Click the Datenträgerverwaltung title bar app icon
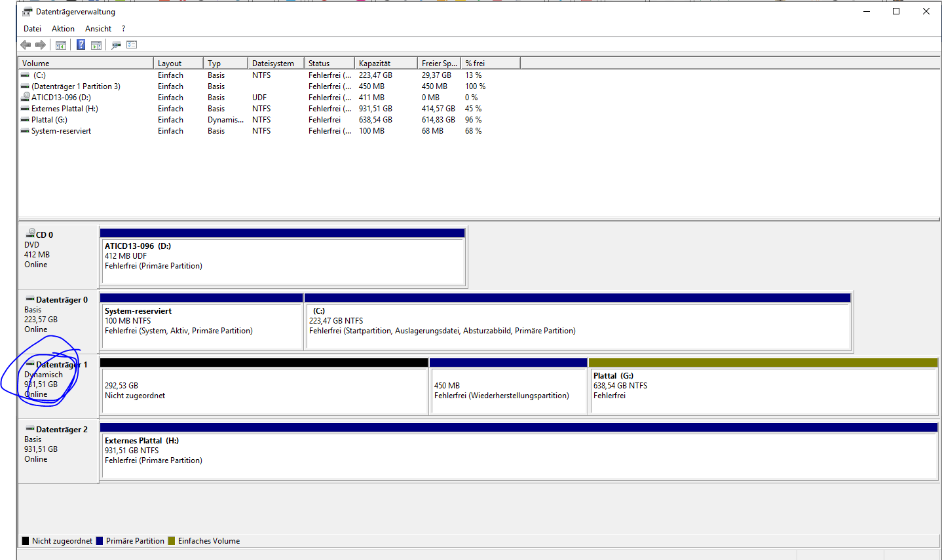The width and height of the screenshot is (942, 560). [x=28, y=12]
